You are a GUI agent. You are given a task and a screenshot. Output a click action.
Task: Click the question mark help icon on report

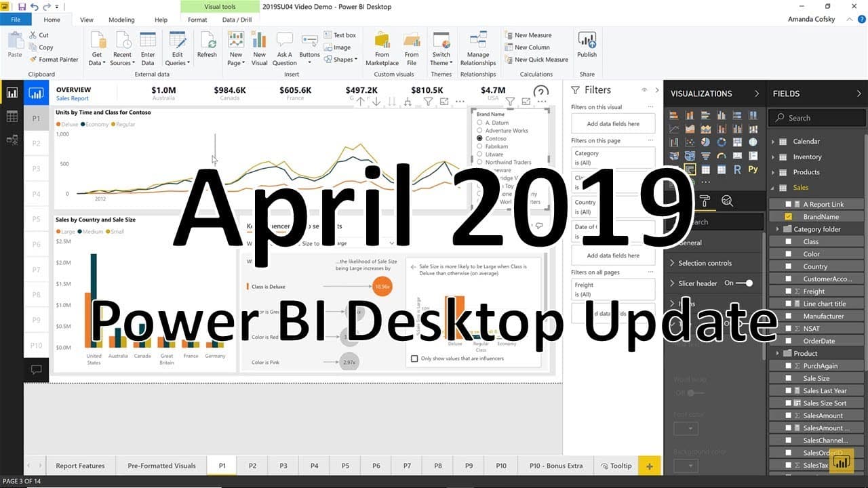point(540,93)
